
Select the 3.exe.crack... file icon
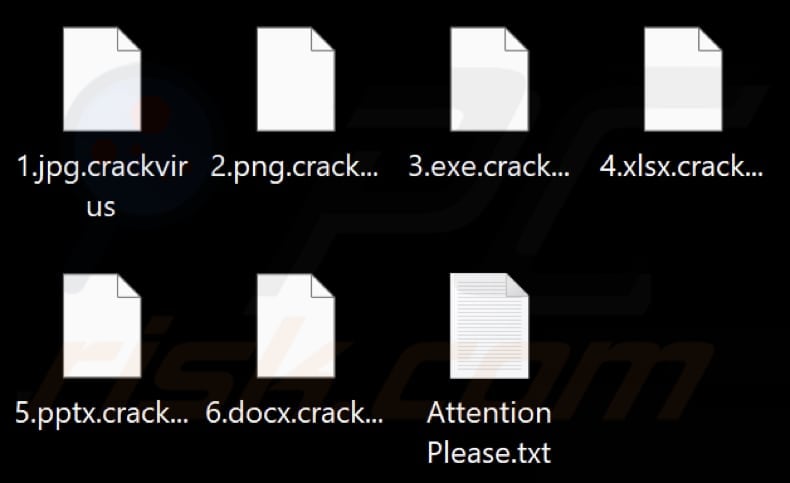point(489,79)
